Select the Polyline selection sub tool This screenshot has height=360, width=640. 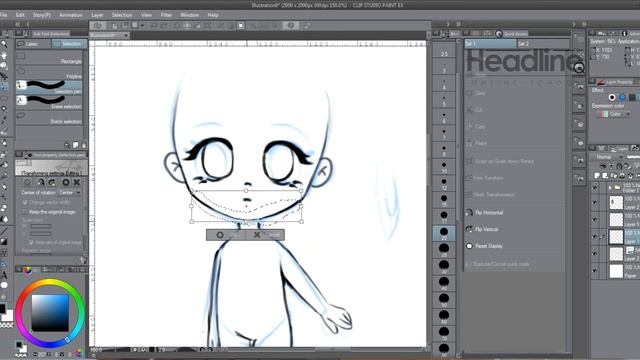(x=49, y=73)
